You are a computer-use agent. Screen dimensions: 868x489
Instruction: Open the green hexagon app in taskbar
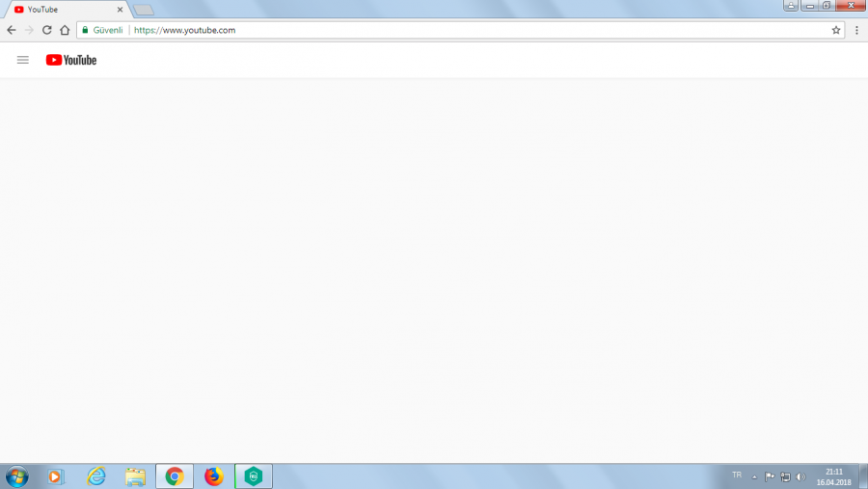coord(254,476)
